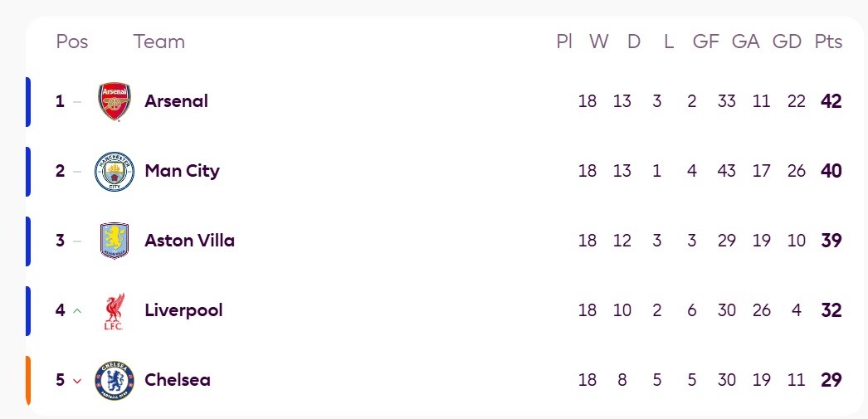The image size is (868, 419).
Task: Click the Pts column header
Action: point(828,41)
